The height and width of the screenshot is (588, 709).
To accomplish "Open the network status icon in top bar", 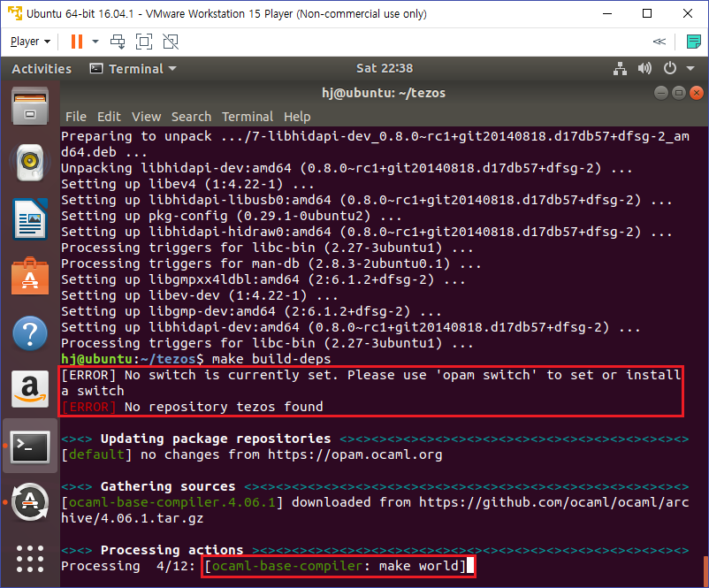I will tap(620, 69).
